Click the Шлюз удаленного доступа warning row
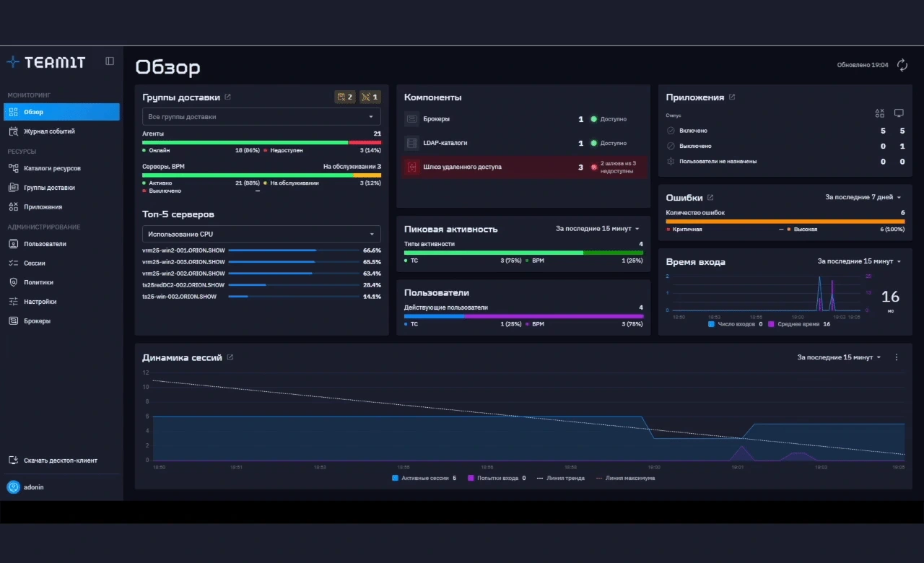This screenshot has height=563, width=924. [523, 167]
